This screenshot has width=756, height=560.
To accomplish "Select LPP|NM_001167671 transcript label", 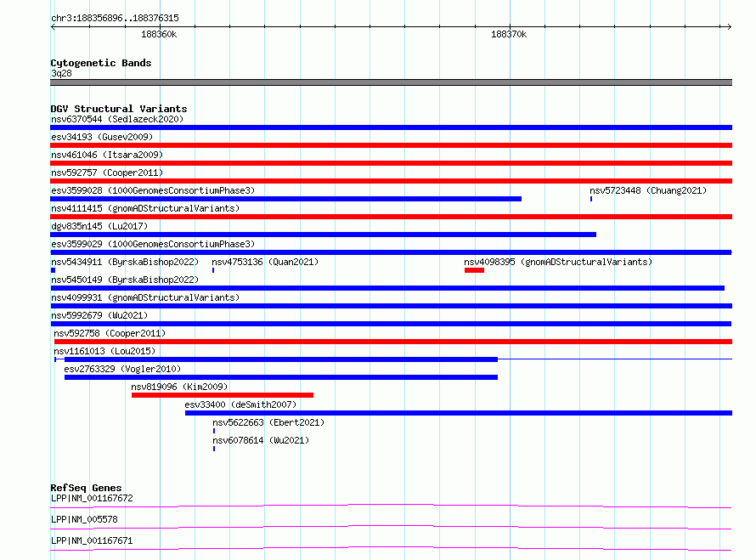I will pos(92,540).
